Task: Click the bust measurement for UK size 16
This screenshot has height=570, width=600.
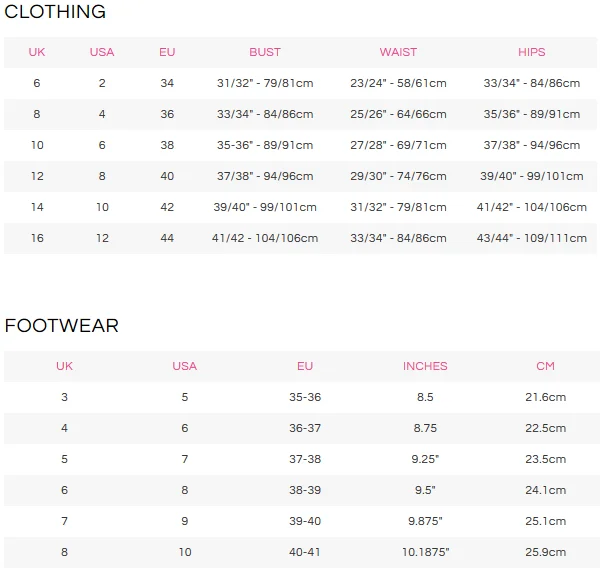Action: [x=265, y=238]
